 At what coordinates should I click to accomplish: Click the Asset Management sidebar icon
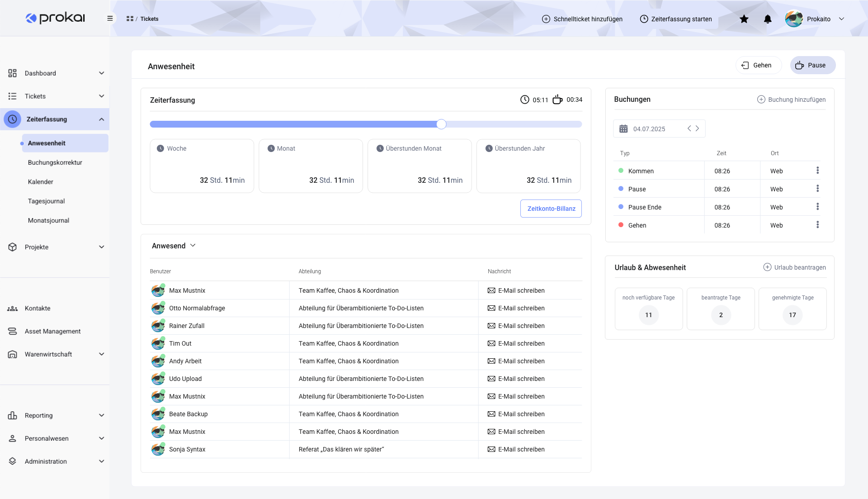(x=12, y=331)
